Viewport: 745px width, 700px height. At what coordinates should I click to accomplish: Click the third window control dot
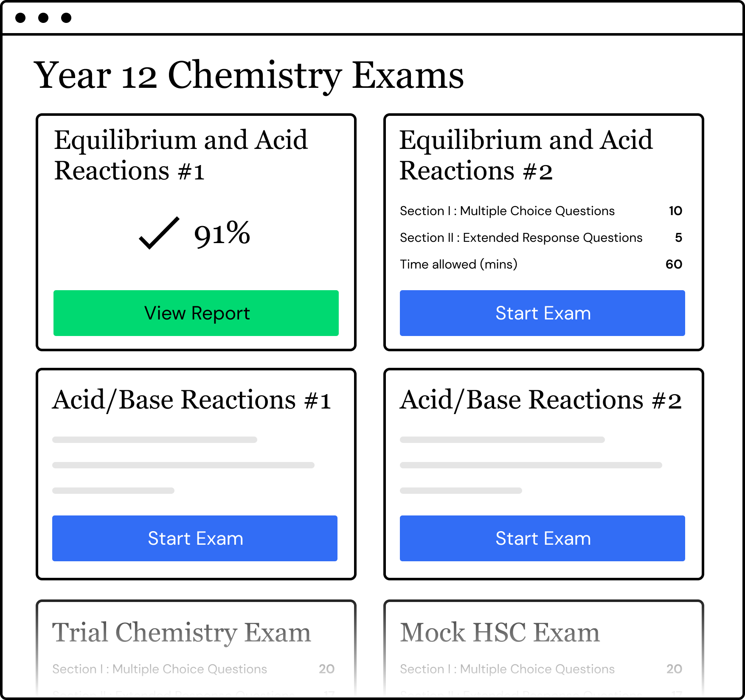[66, 18]
